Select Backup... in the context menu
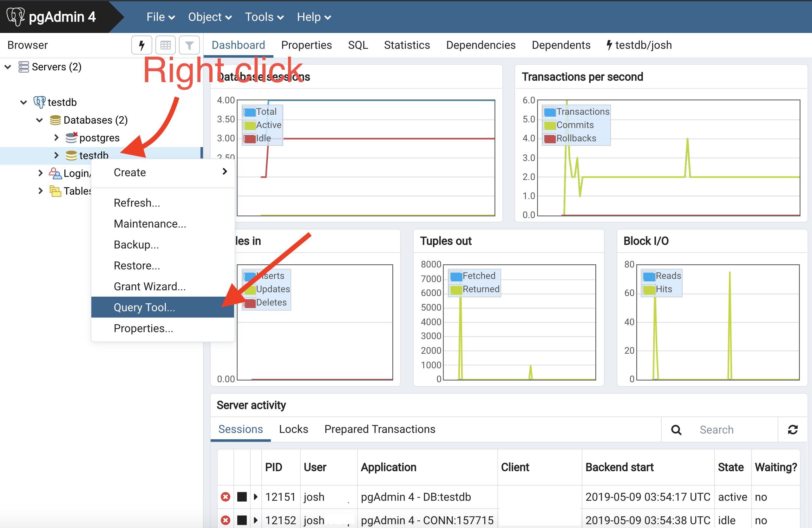 pyautogui.click(x=136, y=245)
